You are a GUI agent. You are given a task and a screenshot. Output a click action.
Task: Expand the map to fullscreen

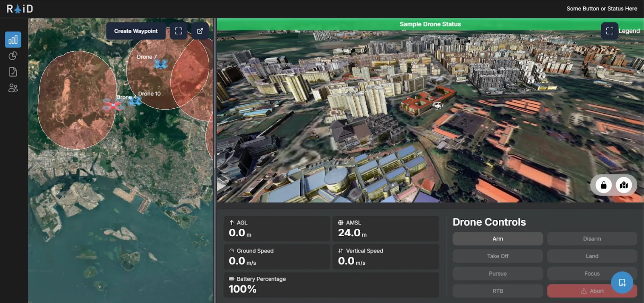(x=178, y=31)
